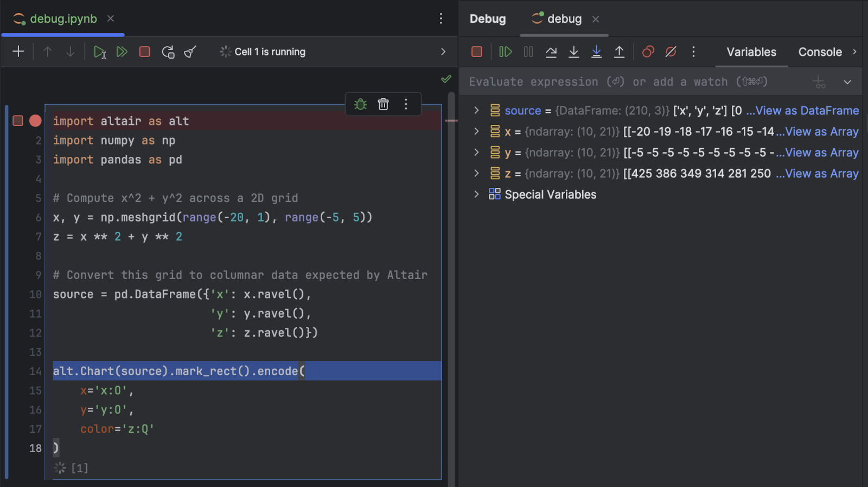Screen dimensions: 868x487
Task: Toggle the breakpoint on line 1
Action: [35, 121]
